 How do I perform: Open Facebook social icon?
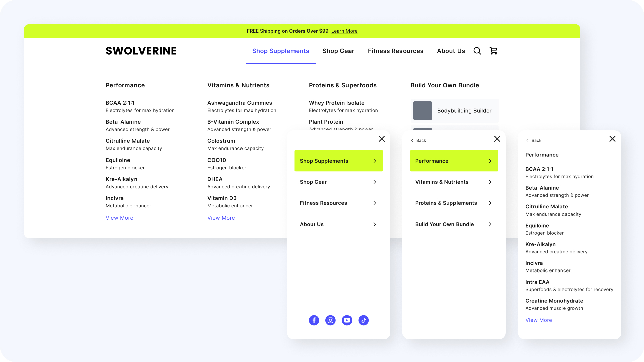[314, 320]
